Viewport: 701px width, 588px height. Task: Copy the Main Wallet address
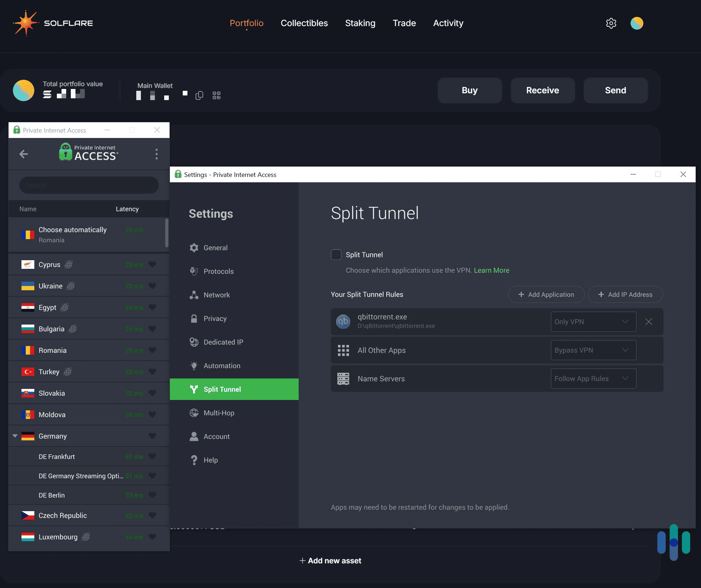click(x=199, y=95)
